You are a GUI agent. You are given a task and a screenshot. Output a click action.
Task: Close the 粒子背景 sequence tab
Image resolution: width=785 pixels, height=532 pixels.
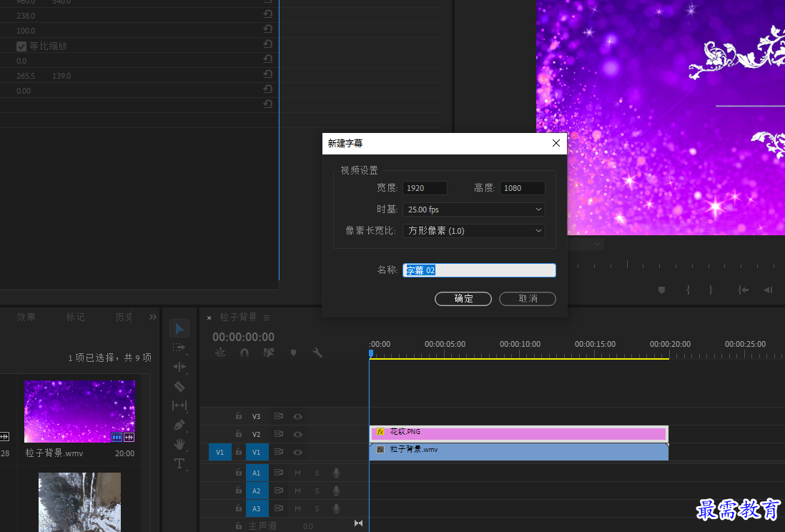pyautogui.click(x=209, y=317)
